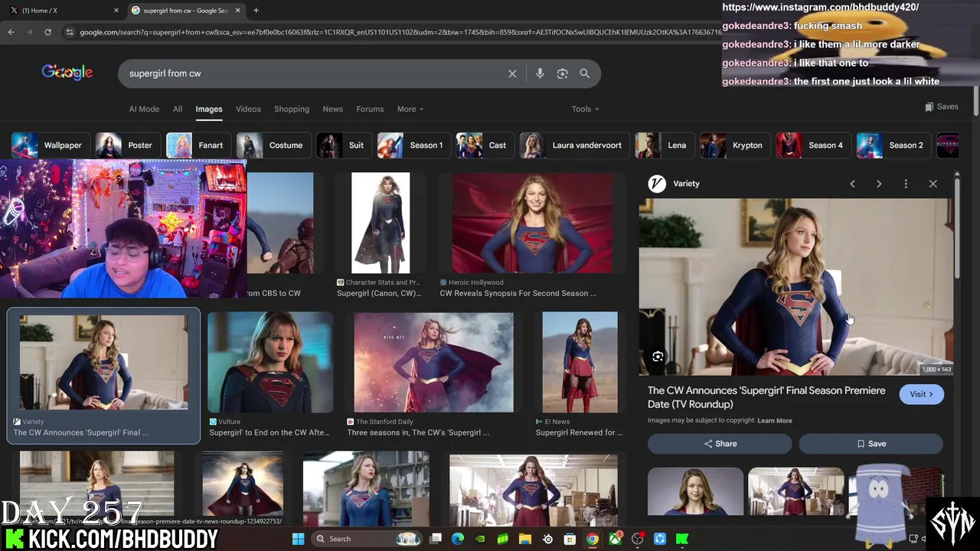The height and width of the screenshot is (551, 980).
Task: Share the selected image
Action: pyautogui.click(x=720, y=444)
